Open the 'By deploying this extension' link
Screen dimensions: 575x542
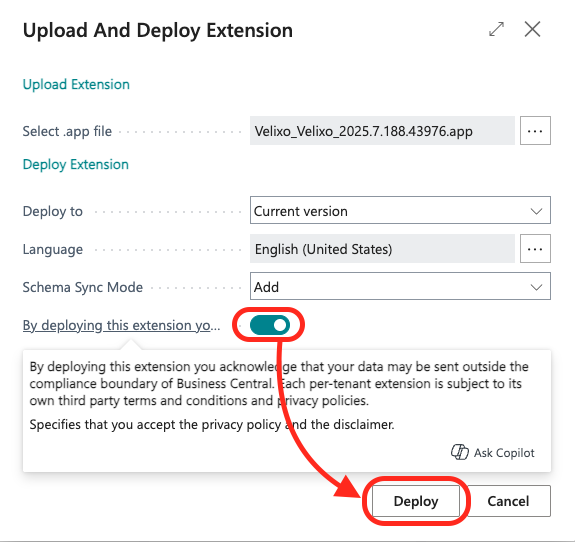pos(121,325)
